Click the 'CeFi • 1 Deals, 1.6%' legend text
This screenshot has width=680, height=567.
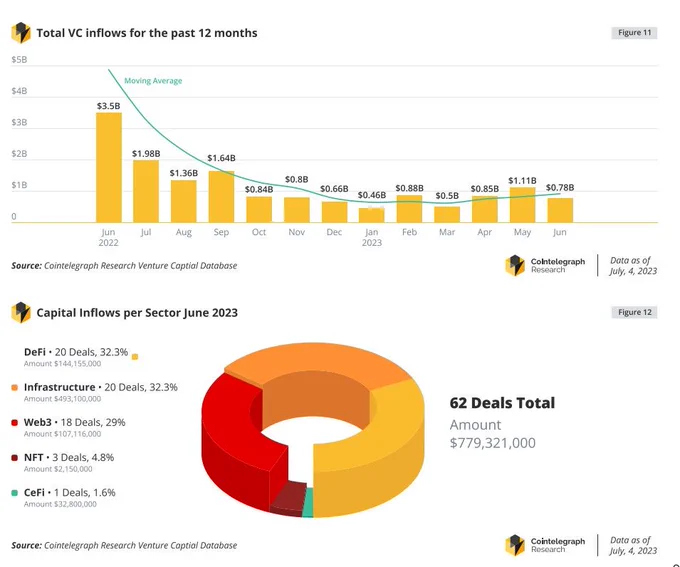[70, 493]
